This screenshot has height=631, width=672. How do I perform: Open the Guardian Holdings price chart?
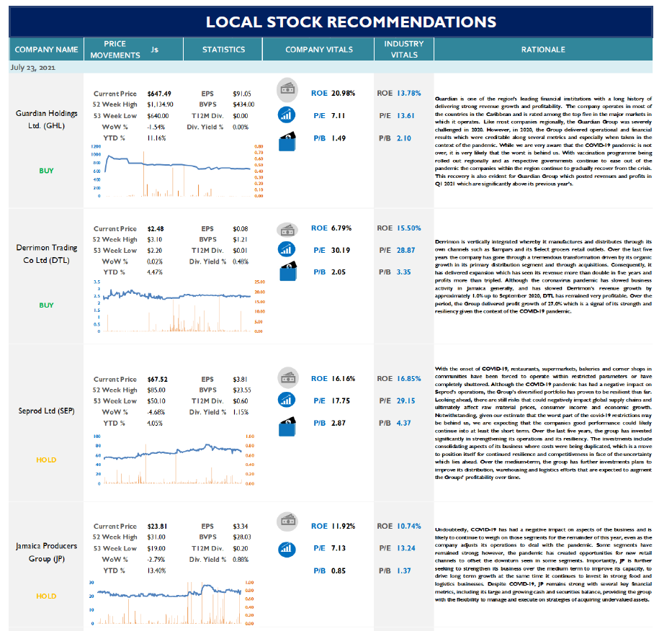(x=176, y=171)
